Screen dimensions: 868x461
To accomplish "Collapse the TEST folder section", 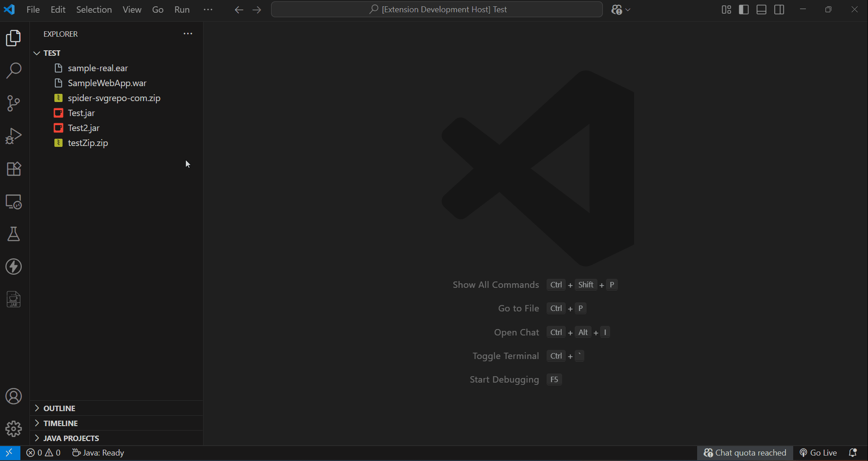I will coord(116,53).
